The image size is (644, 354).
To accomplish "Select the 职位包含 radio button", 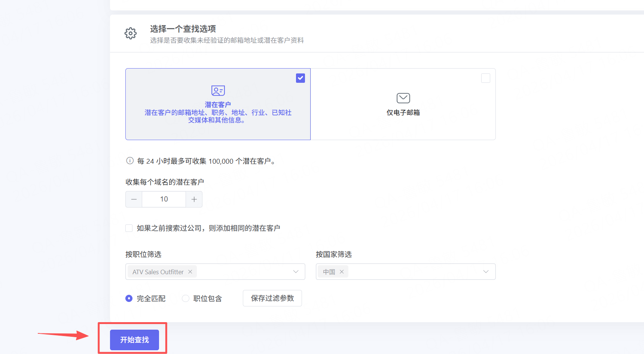I will click(x=186, y=299).
